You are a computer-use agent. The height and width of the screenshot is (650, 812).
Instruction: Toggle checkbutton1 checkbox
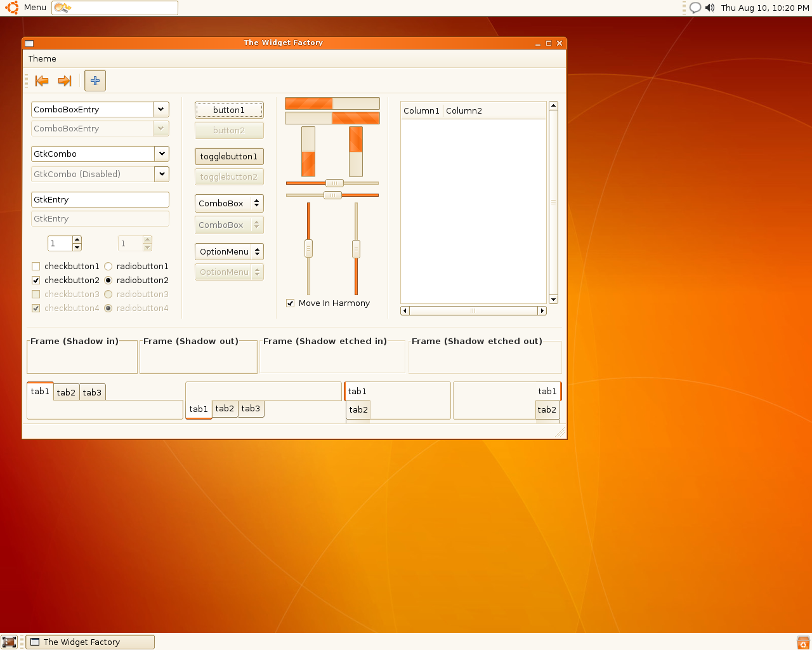tap(36, 267)
